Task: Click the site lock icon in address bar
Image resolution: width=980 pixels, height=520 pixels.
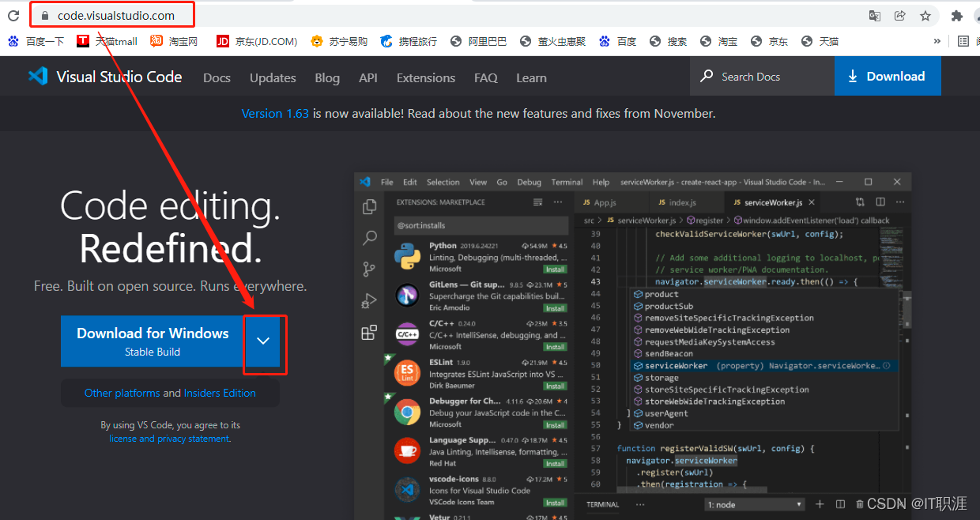Action: coord(44,16)
